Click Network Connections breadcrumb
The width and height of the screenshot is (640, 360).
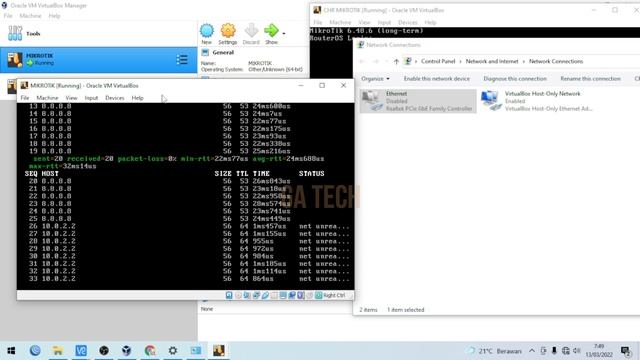[556, 61]
